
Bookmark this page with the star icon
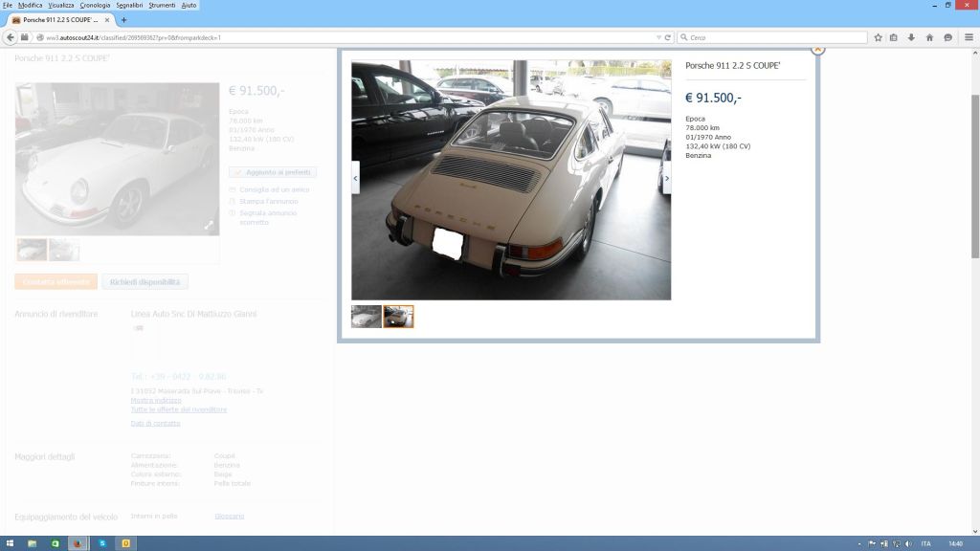(x=878, y=37)
